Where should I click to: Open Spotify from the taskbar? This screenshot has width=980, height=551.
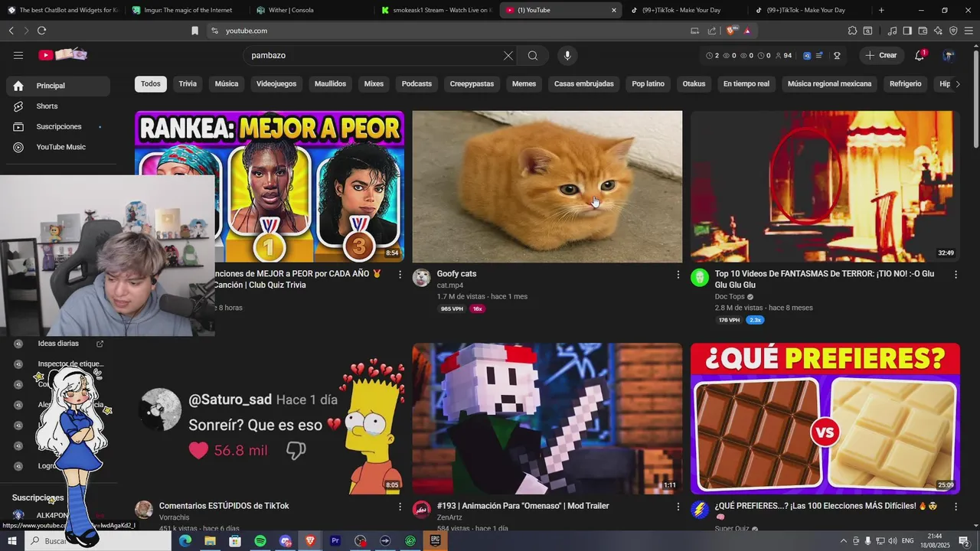[260, 541]
